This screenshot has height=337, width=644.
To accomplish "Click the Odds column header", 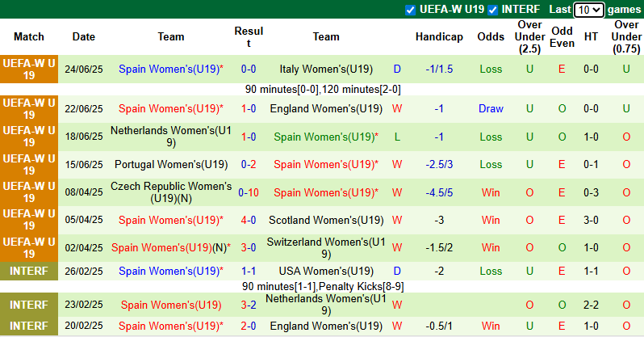I will (491, 37).
